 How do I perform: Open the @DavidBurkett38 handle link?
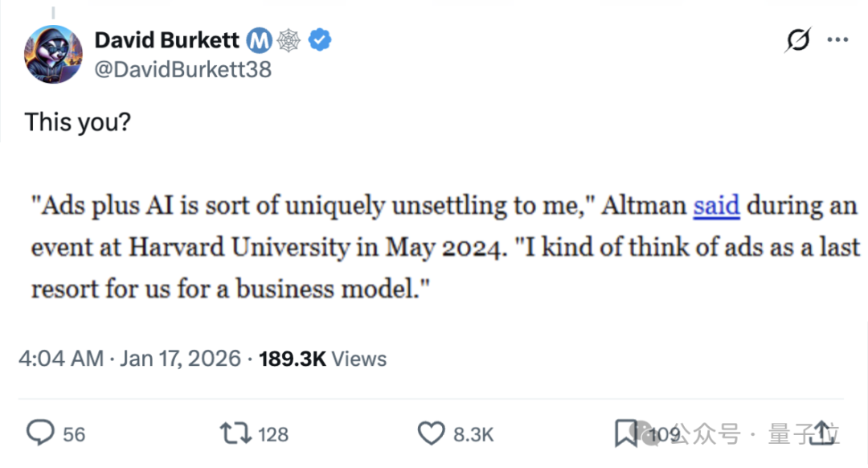pyautogui.click(x=183, y=70)
